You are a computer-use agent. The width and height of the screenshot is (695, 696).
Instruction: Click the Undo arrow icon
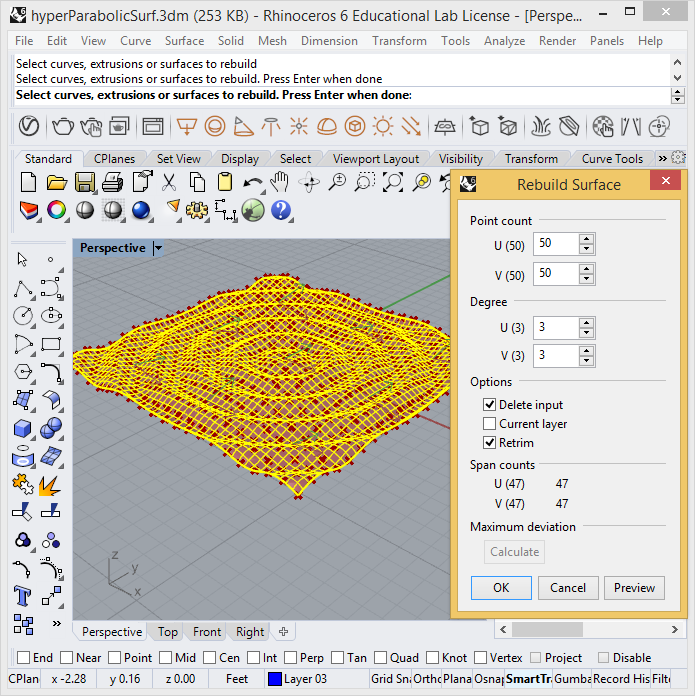[x=253, y=182]
